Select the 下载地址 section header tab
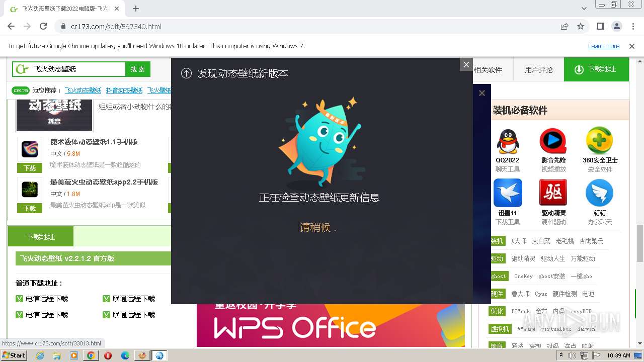The height and width of the screenshot is (362, 644). 41,236
